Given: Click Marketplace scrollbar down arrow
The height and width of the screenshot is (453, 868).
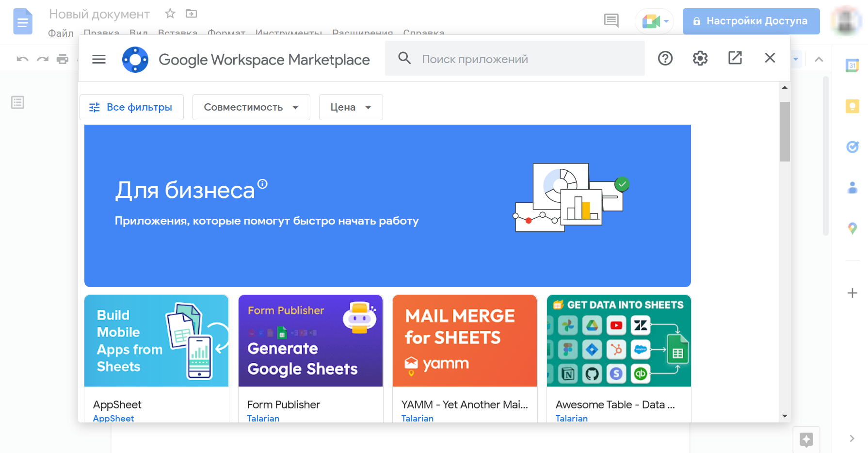Looking at the screenshot, I should [x=785, y=416].
